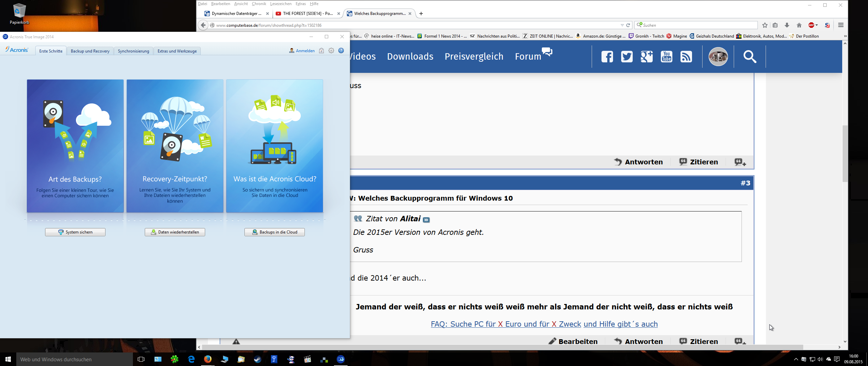
Task: Click the Backups in die Cloud button
Action: (275, 232)
